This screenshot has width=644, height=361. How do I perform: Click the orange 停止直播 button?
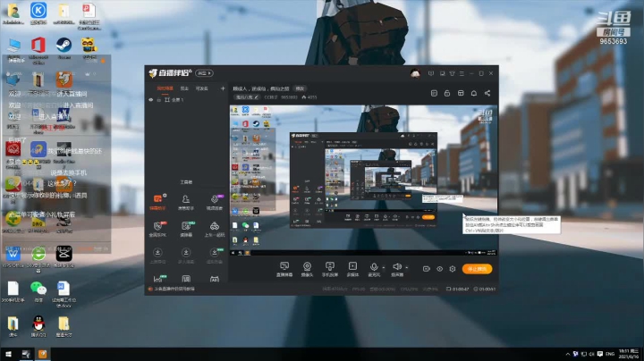(x=477, y=269)
